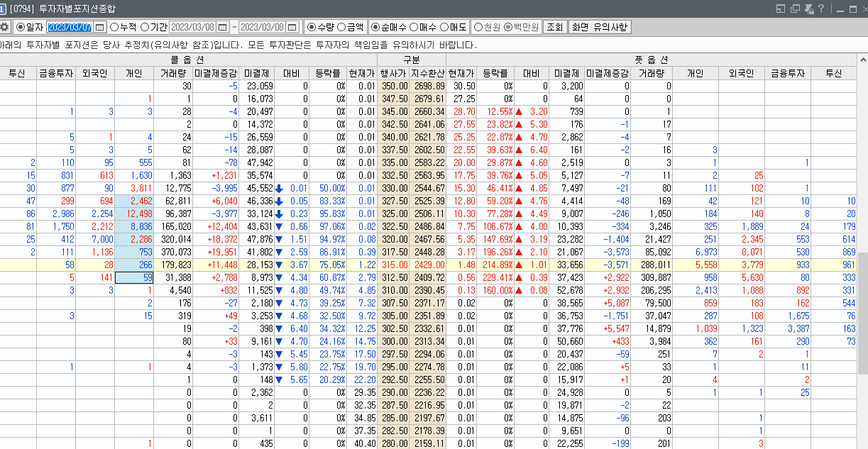Image resolution: width=868 pixels, height=449 pixels.
Task: Open calendar dropdown for period start date
Action: click(x=223, y=28)
